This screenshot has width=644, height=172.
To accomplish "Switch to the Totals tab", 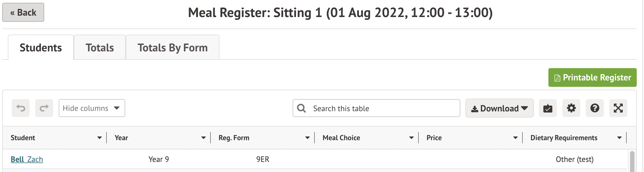I will pyautogui.click(x=100, y=48).
